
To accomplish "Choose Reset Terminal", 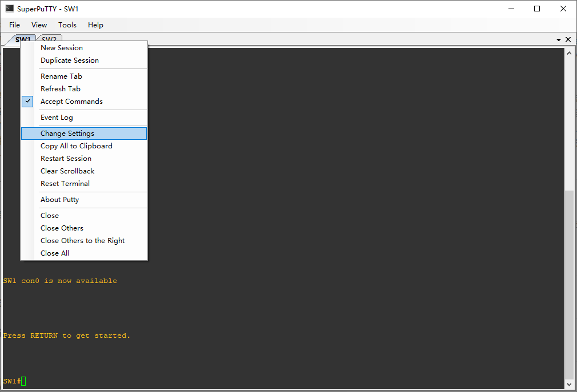I will [x=85, y=183].
